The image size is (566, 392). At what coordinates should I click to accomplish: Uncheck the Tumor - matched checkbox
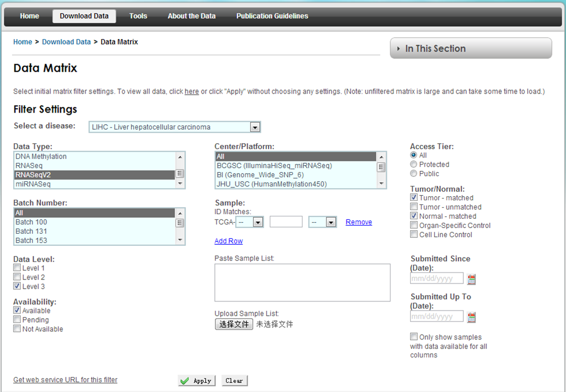tap(414, 197)
